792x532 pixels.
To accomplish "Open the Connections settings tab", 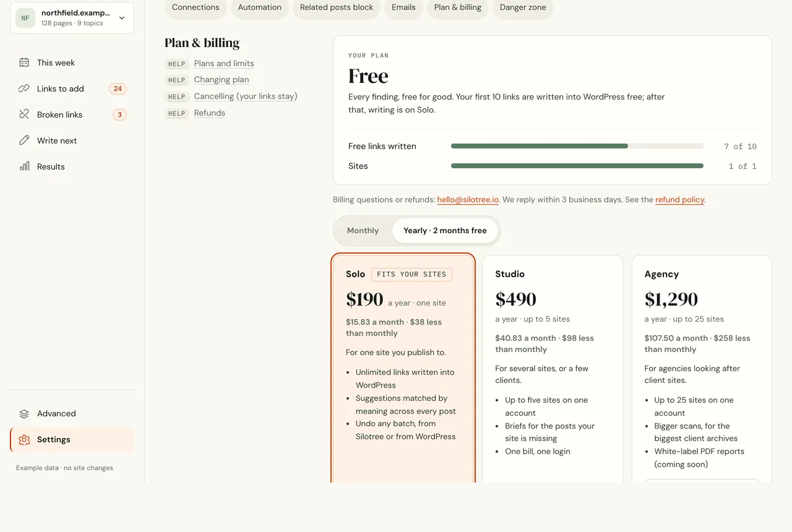I will (196, 7).
